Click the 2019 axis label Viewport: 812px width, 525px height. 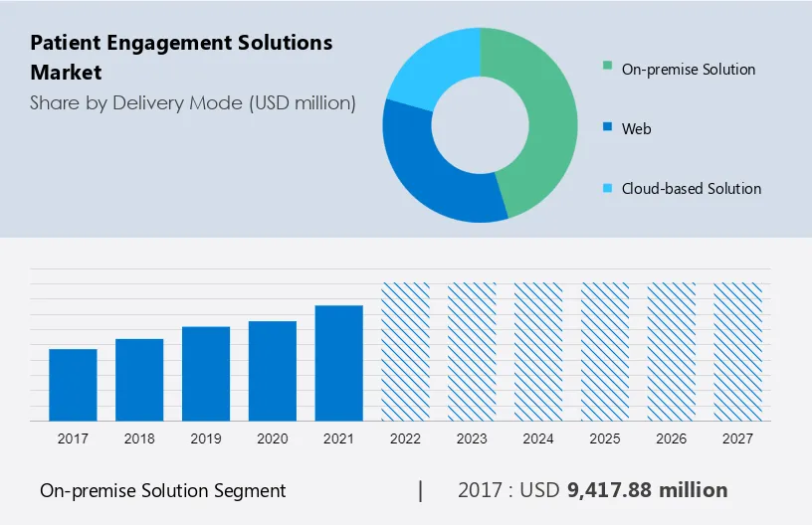206,438
